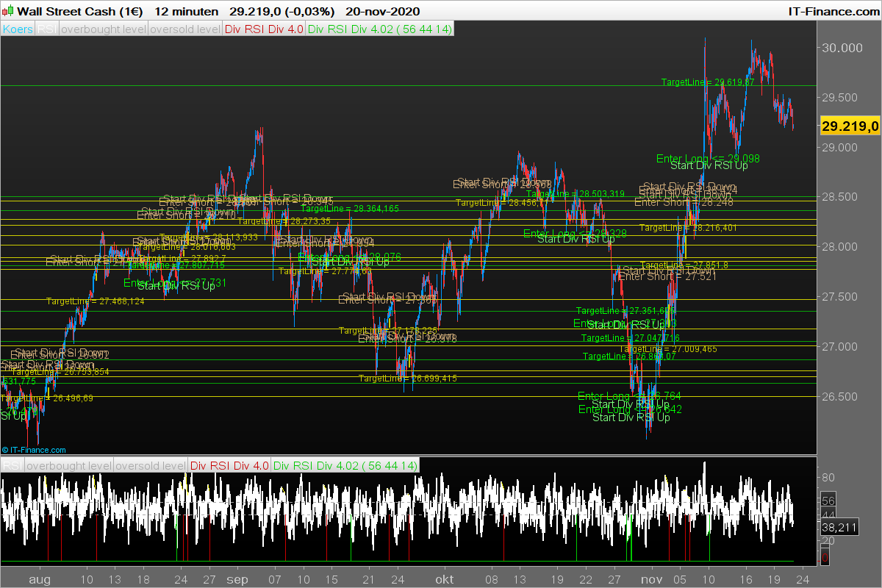This screenshot has height=588, width=882.
Task: Select RSI label in lower indicator panel
Action: coord(12,465)
